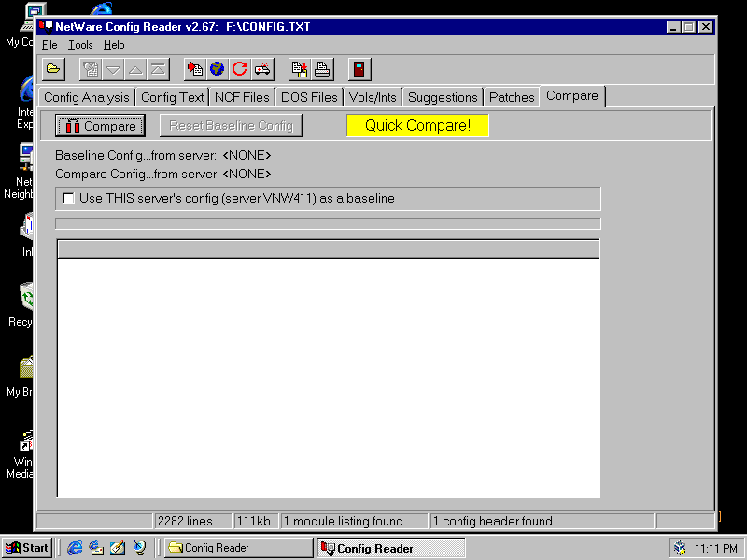Screen dimensions: 747x560
Task: Switch to the Config Reader folder taskbar button
Action: 238,548
